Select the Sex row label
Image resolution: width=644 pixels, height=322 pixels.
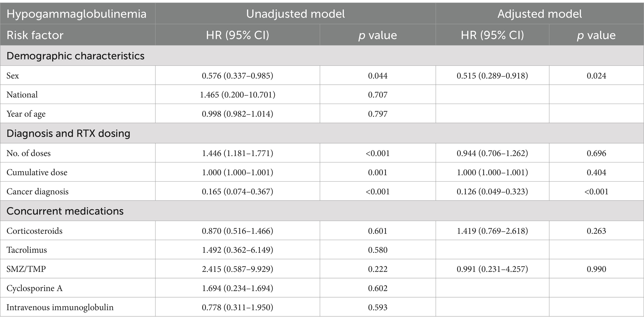pyautogui.click(x=13, y=76)
